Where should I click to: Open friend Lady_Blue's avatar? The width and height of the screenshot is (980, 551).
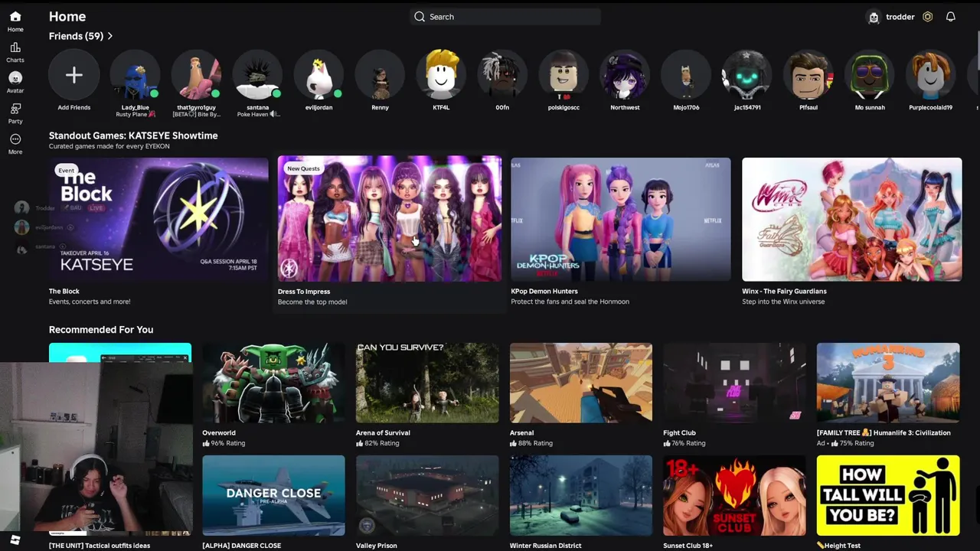pyautogui.click(x=135, y=75)
